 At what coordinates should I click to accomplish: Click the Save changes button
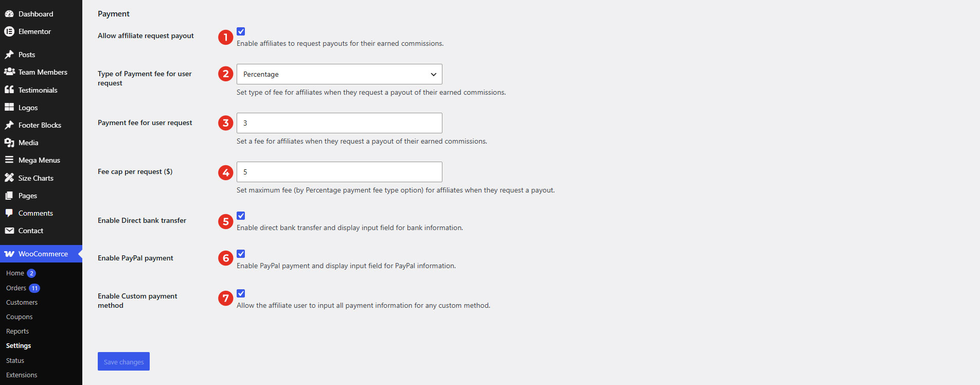click(x=123, y=361)
